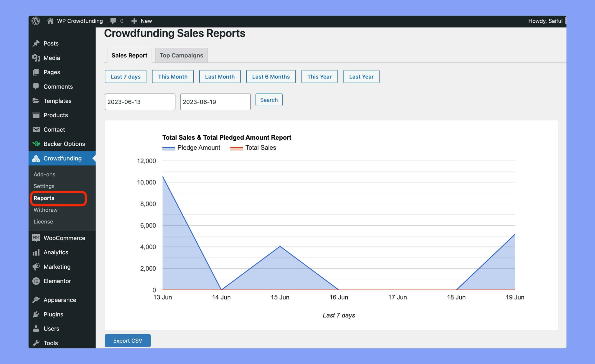Click the WooCommerce sidebar icon
The width and height of the screenshot is (595, 364).
pyautogui.click(x=36, y=237)
